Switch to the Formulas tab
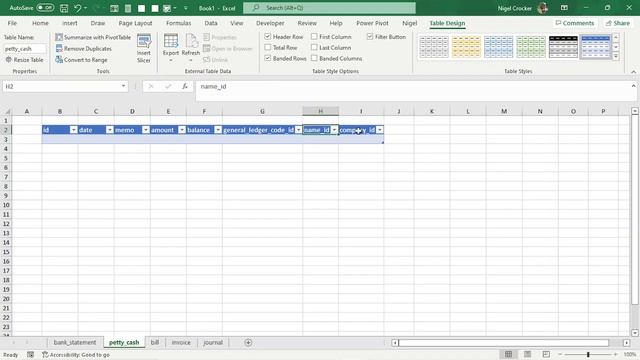This screenshot has width=640, height=360. pos(178,23)
